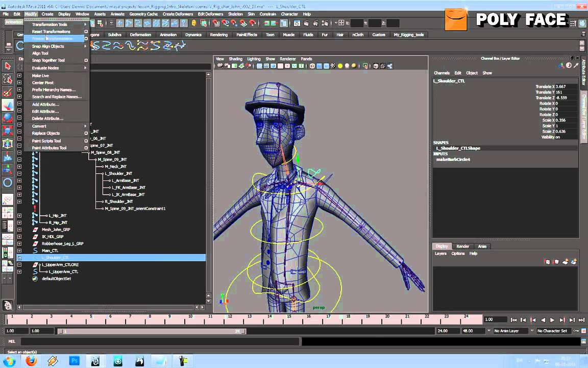Collapse the L_UpperArm_CTLORE node

pos(19,265)
